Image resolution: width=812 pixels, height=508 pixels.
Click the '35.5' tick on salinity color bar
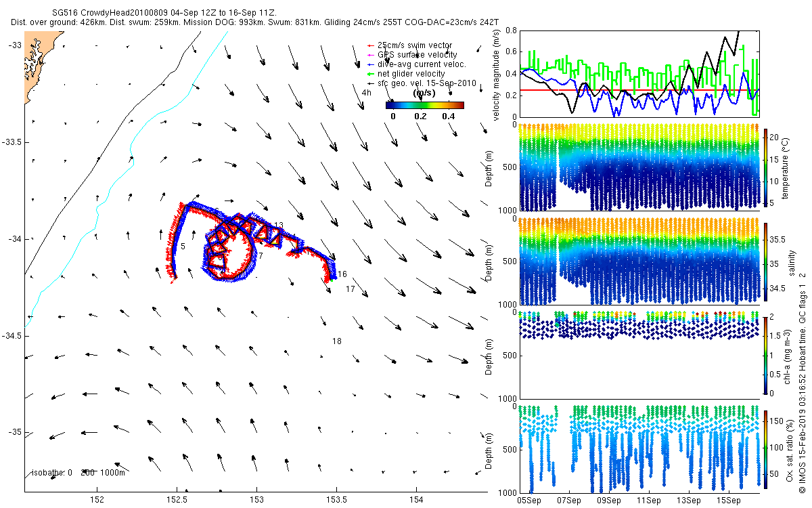pos(777,239)
